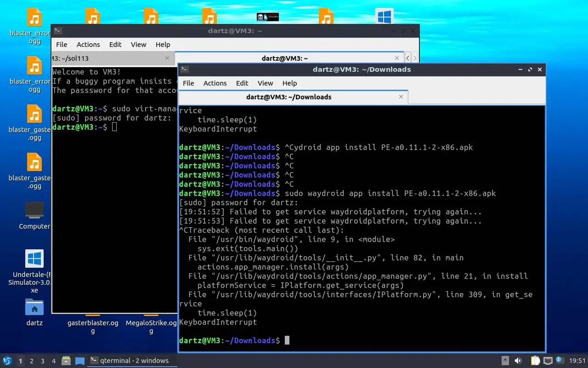Open Edit menu in the Downloads terminal window
This screenshot has width=588, height=368.
242,83
